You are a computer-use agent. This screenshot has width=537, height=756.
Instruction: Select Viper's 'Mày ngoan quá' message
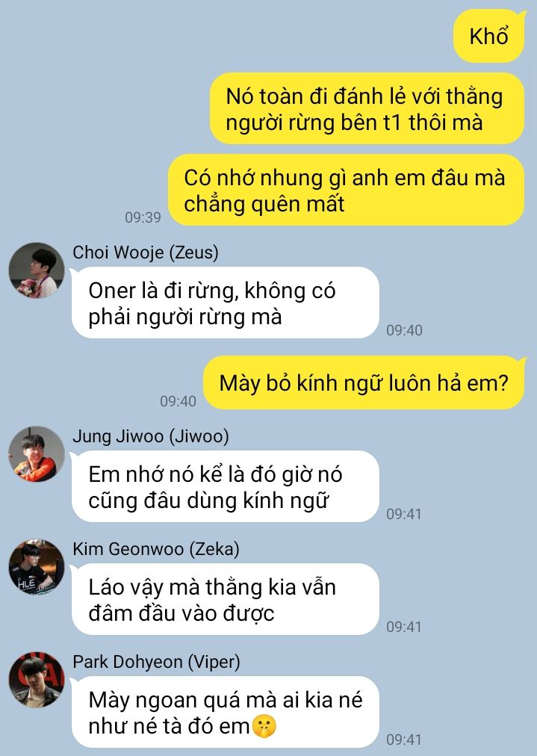point(225,712)
